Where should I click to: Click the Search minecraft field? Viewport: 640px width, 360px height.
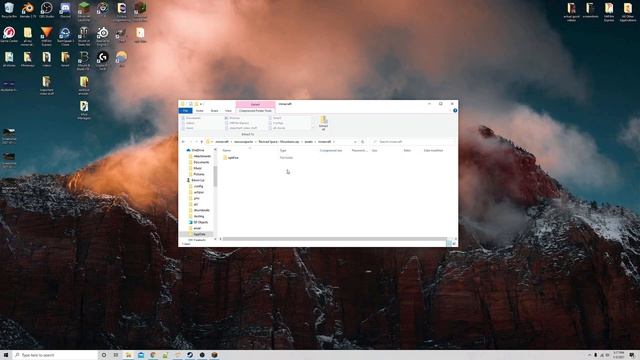click(413, 142)
